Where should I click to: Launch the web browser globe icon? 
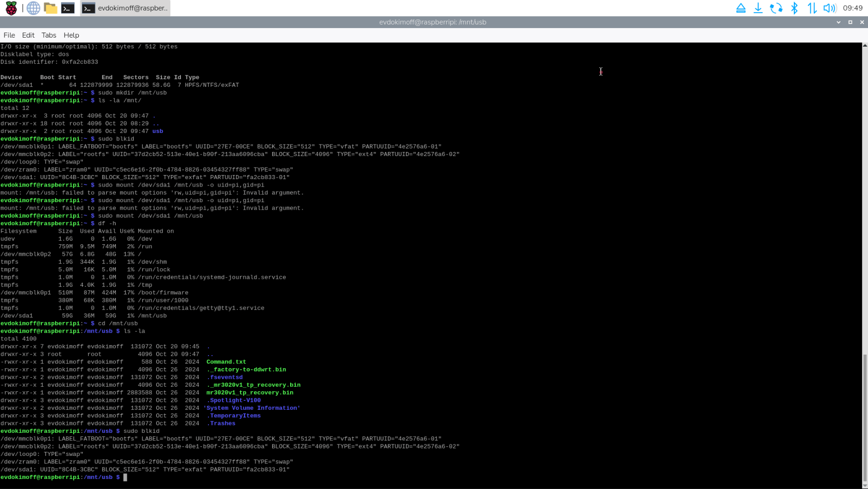(x=33, y=8)
